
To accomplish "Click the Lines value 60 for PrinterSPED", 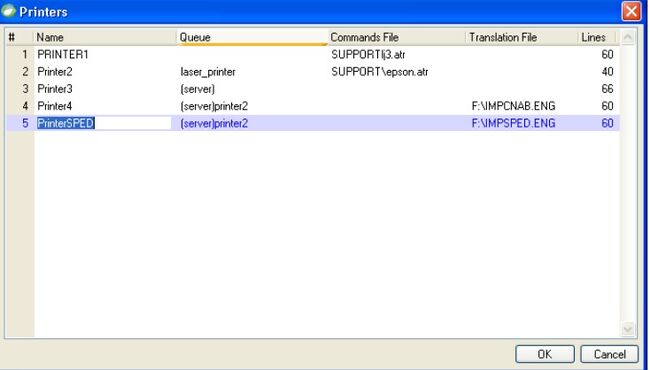I will 607,123.
